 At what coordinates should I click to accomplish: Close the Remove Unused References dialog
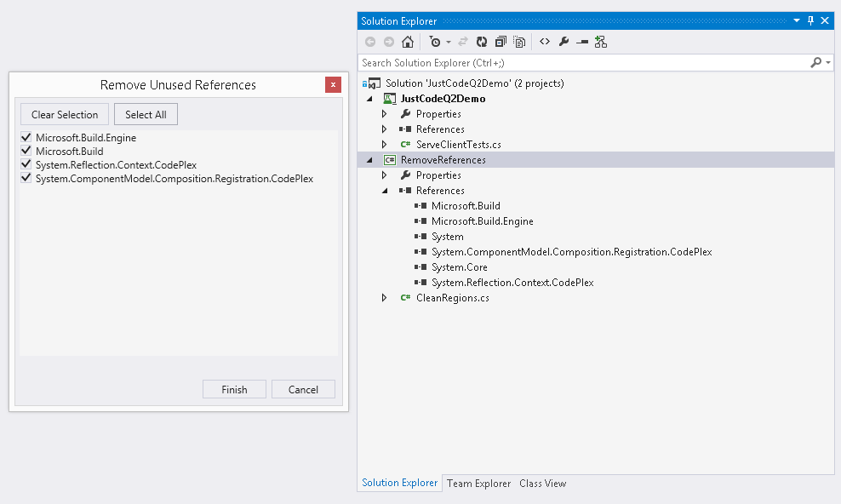[x=333, y=85]
